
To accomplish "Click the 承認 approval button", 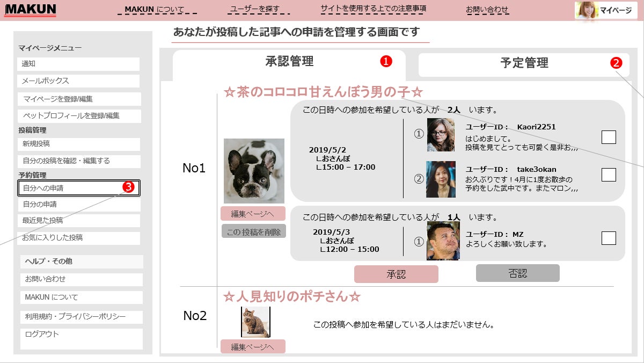I will (397, 274).
